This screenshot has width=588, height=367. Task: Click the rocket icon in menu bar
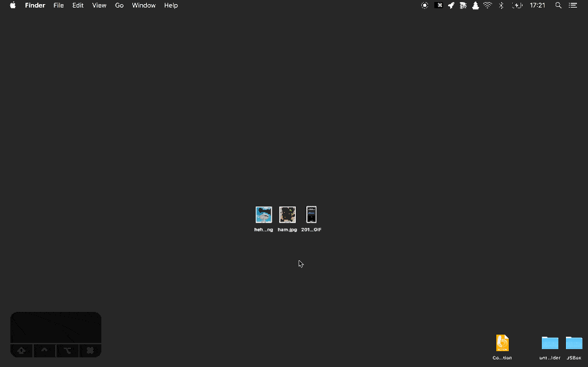(451, 6)
